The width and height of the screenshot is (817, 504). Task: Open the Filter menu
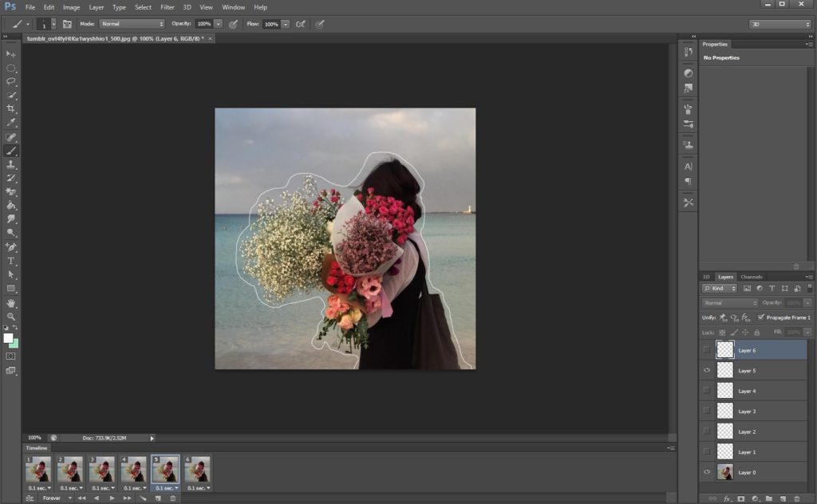coord(167,7)
